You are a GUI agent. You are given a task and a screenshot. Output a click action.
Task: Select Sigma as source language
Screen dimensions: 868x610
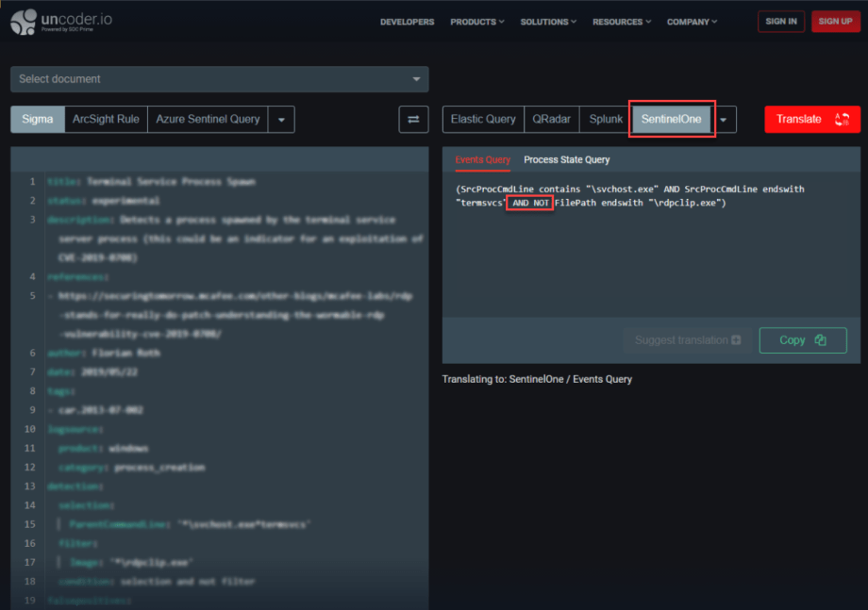38,120
